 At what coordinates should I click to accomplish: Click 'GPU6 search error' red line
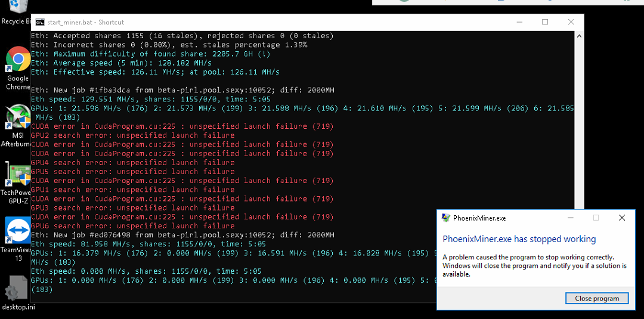coord(132,225)
